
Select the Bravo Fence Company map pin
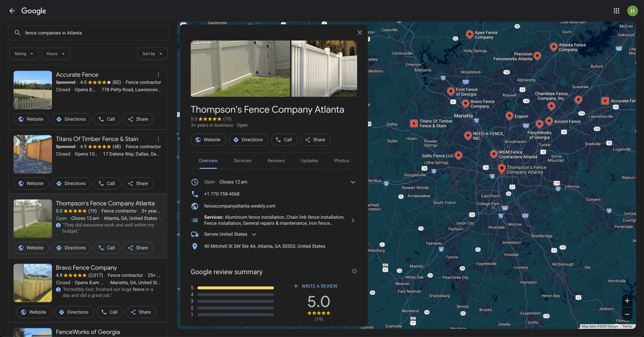click(x=465, y=103)
